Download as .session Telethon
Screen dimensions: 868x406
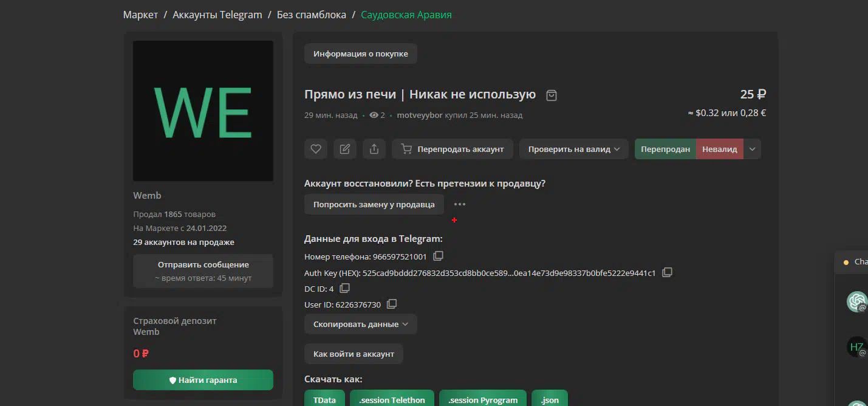click(392, 399)
